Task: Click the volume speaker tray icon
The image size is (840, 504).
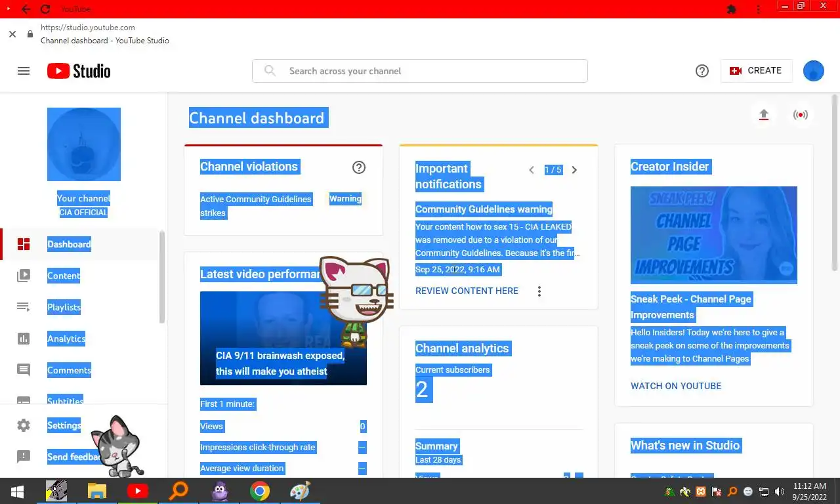Action: (780, 492)
